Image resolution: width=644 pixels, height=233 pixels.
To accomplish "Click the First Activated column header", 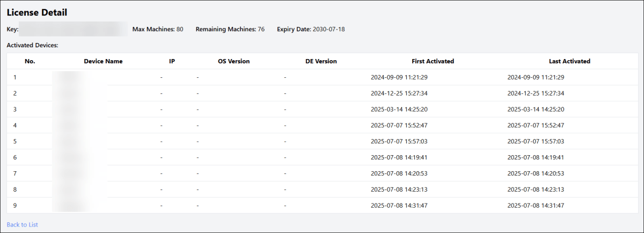I will 433,61.
